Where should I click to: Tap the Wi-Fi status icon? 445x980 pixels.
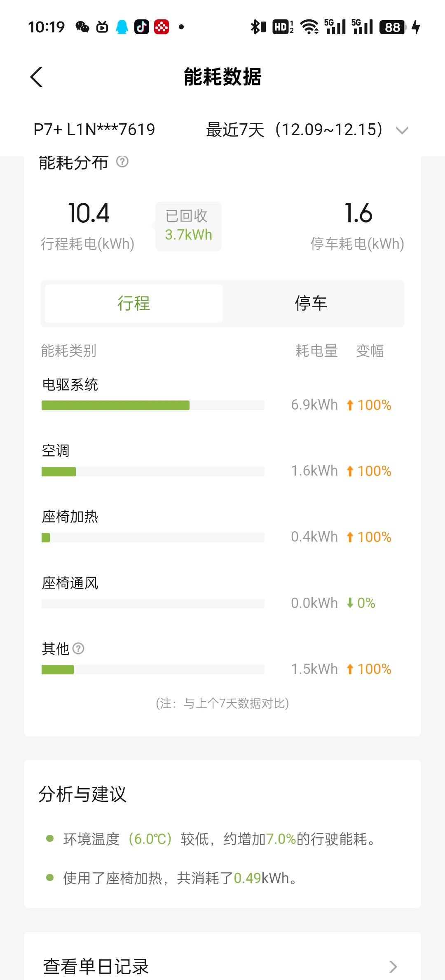pyautogui.click(x=309, y=27)
